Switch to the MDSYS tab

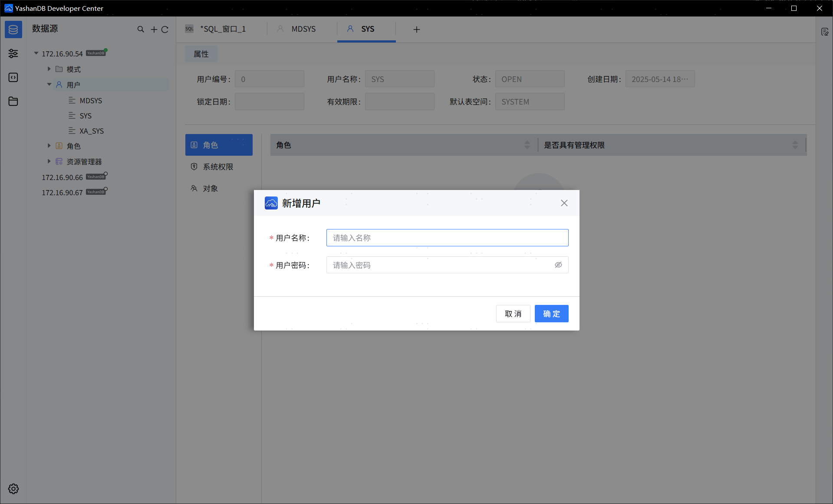tap(303, 29)
